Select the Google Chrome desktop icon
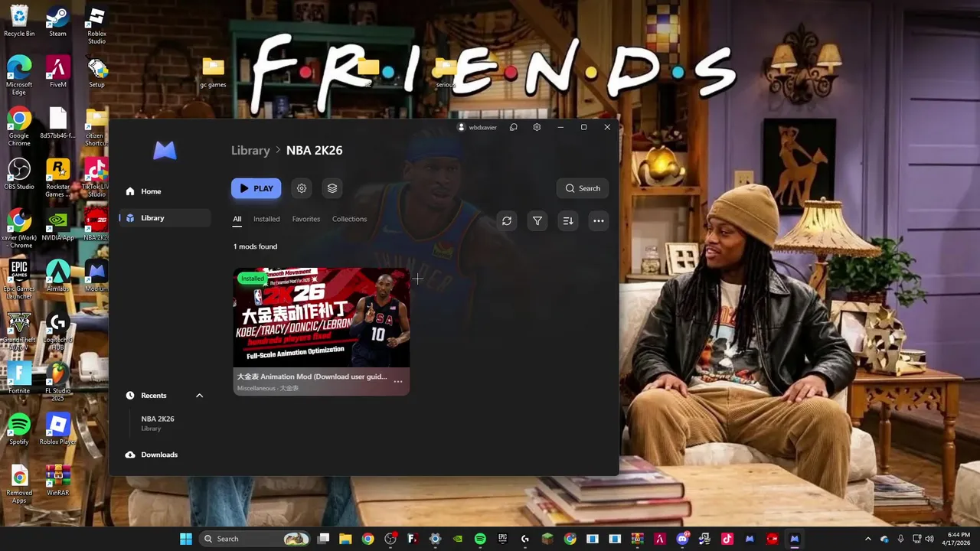 (19, 126)
